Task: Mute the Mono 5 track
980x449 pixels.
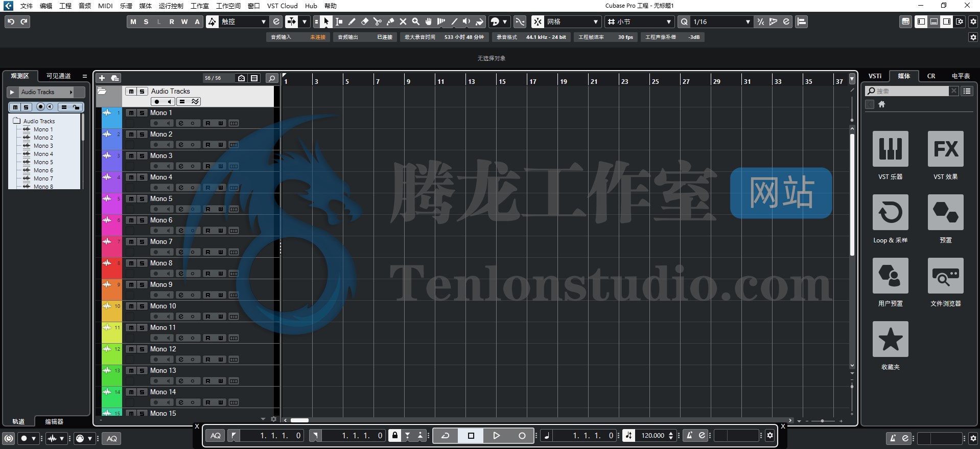Action: (x=131, y=199)
